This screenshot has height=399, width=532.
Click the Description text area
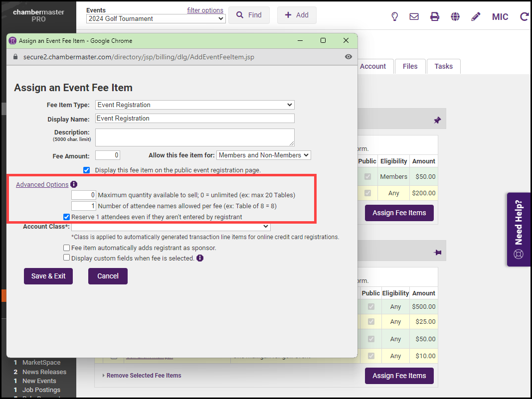[194, 137]
